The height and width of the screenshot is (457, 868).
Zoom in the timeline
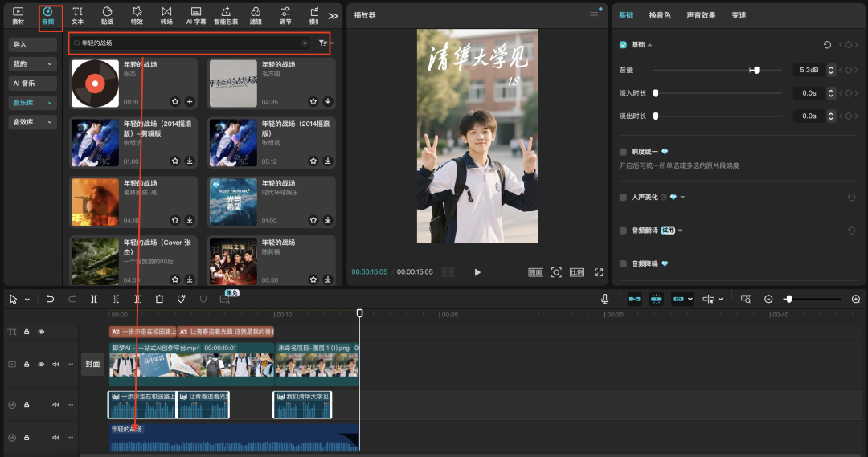[856, 299]
